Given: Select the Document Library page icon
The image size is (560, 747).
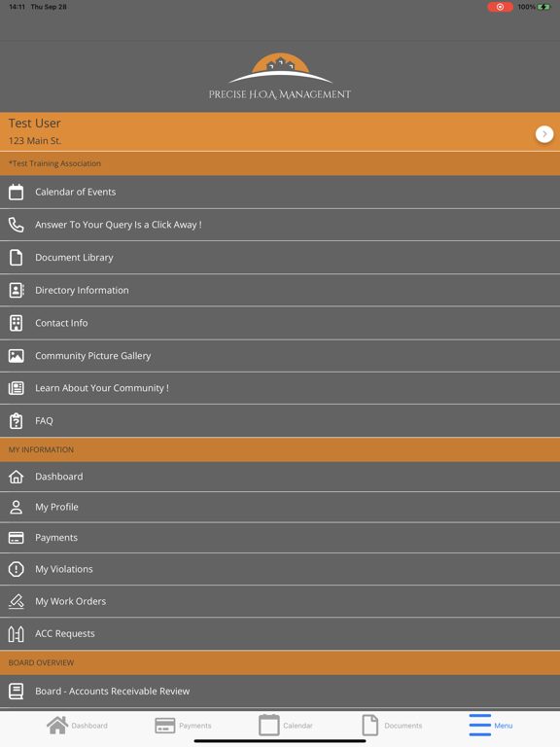Looking at the screenshot, I should 17,257.
